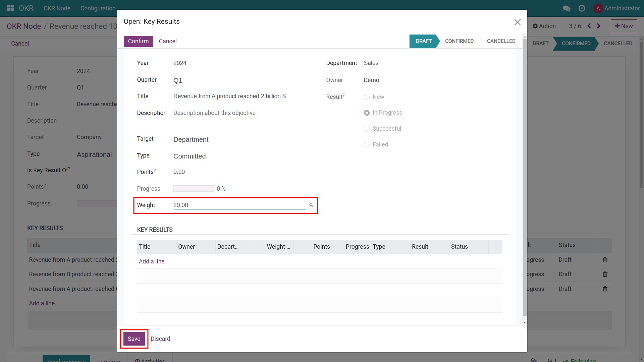Open the apps grid menu
The image size is (644, 362).
(10, 8)
